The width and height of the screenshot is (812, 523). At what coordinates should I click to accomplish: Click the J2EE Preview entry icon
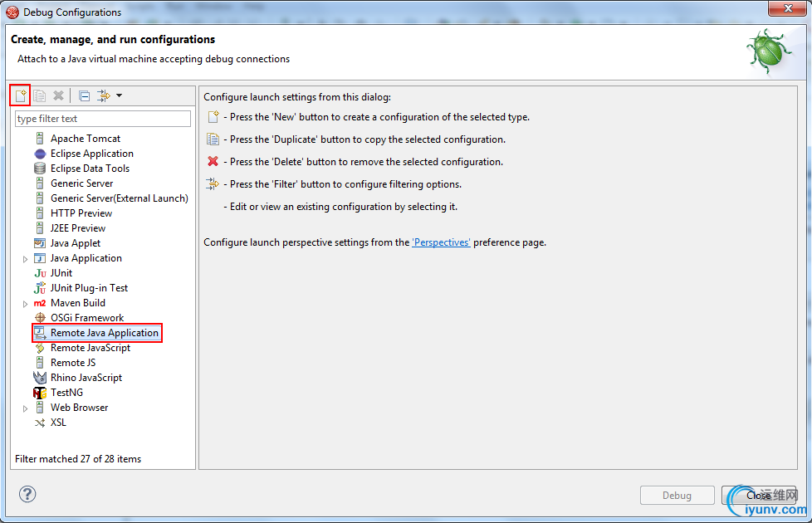pos(40,227)
